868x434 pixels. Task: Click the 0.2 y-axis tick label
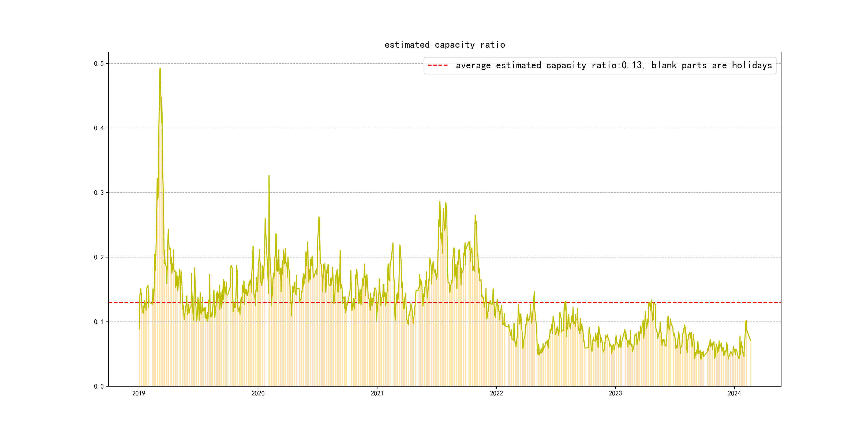click(x=99, y=257)
